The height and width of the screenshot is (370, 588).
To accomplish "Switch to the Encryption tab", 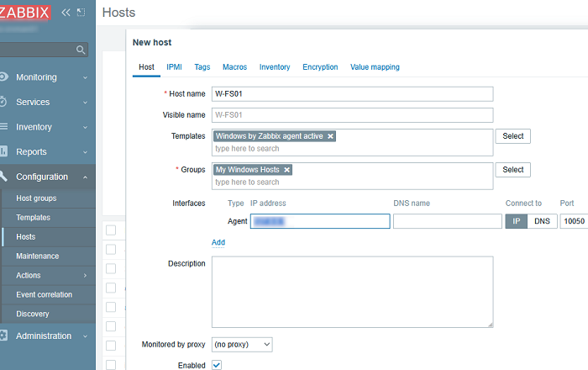I will pos(320,67).
